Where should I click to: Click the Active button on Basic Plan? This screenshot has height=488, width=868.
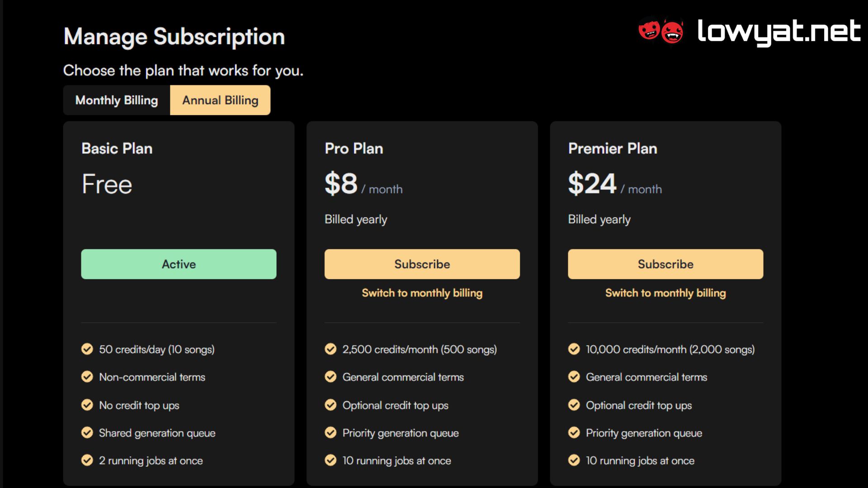coord(179,264)
